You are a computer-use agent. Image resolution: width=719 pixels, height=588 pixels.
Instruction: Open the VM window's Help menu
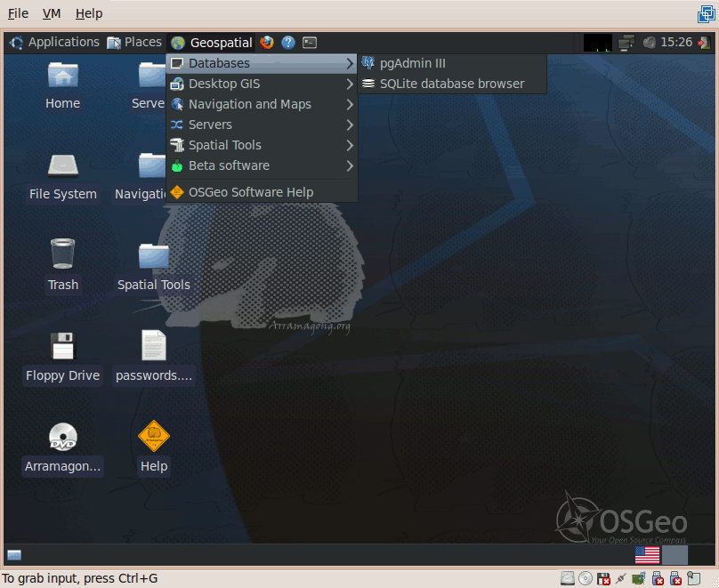[x=89, y=13]
